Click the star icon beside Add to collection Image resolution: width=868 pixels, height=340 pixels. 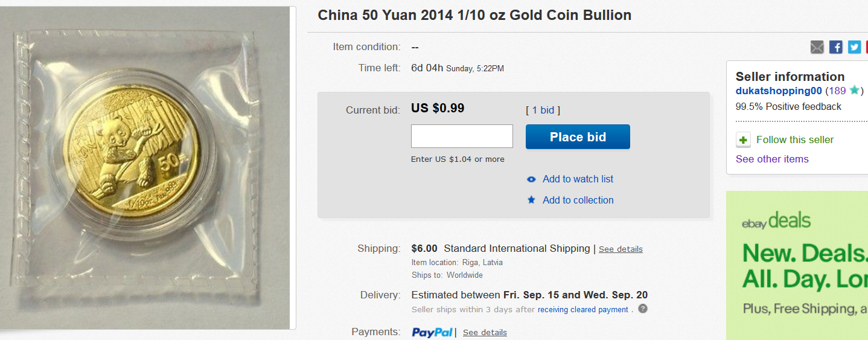(531, 200)
